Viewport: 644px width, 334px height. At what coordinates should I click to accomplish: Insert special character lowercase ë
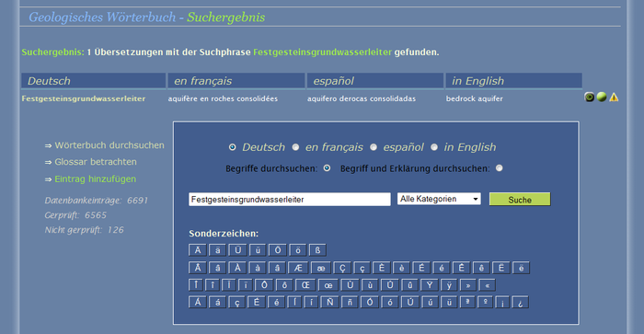click(522, 268)
